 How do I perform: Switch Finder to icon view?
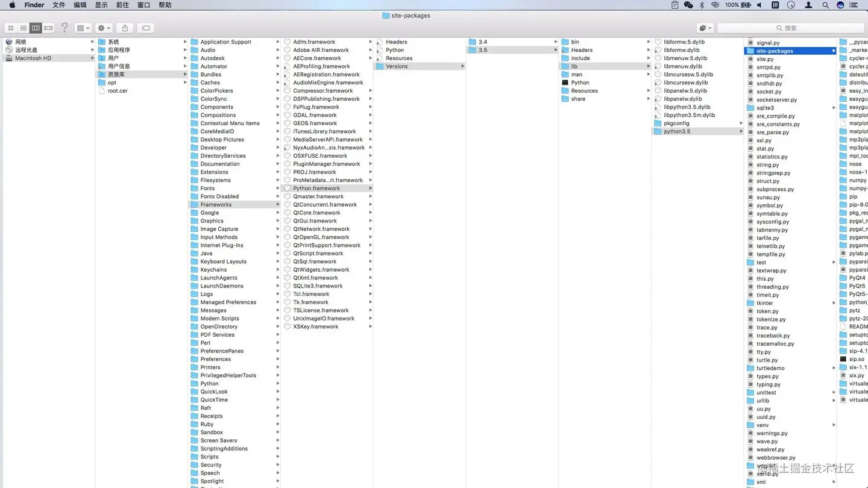pos(11,28)
